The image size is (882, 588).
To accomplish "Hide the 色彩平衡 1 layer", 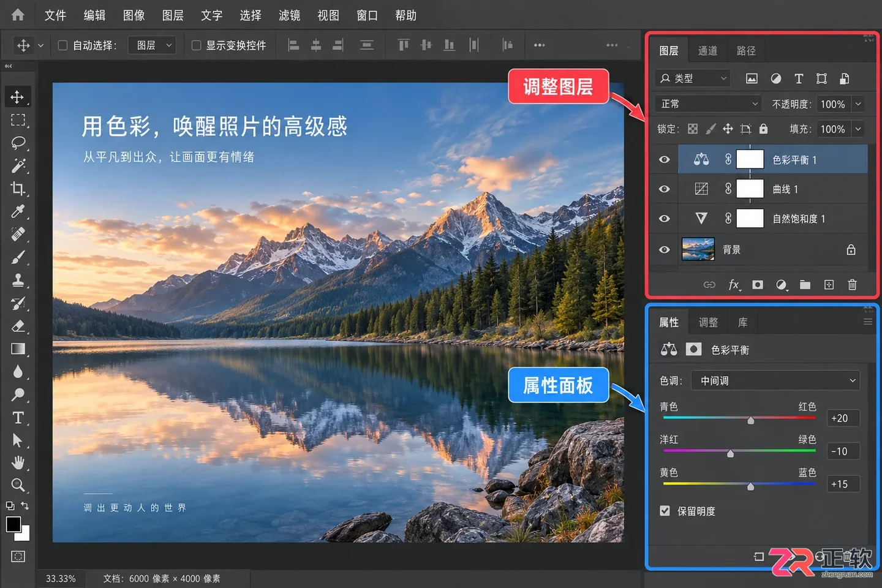I will (664, 160).
